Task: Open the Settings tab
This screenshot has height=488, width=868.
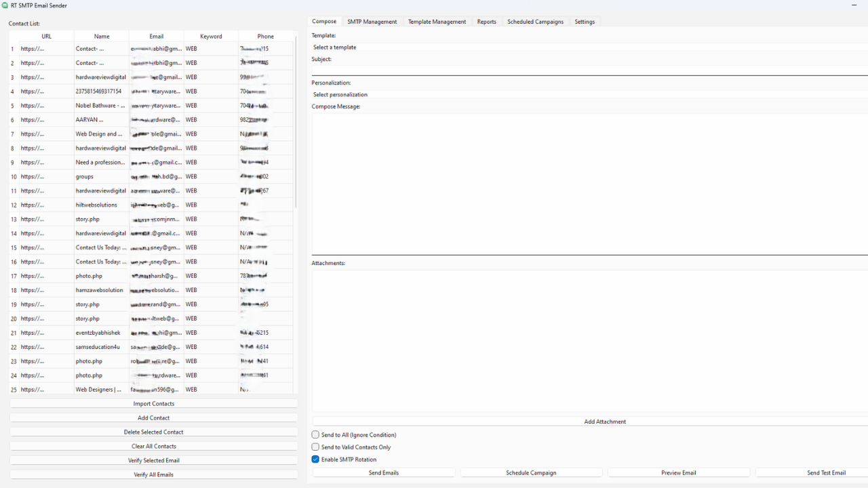Action: pos(584,21)
